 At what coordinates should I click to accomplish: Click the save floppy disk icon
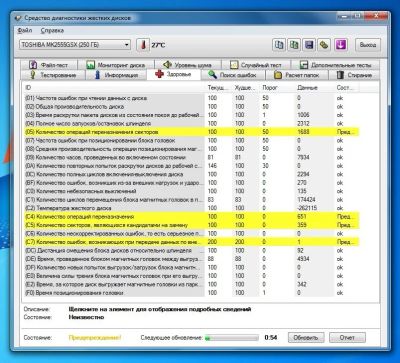coord(309,45)
